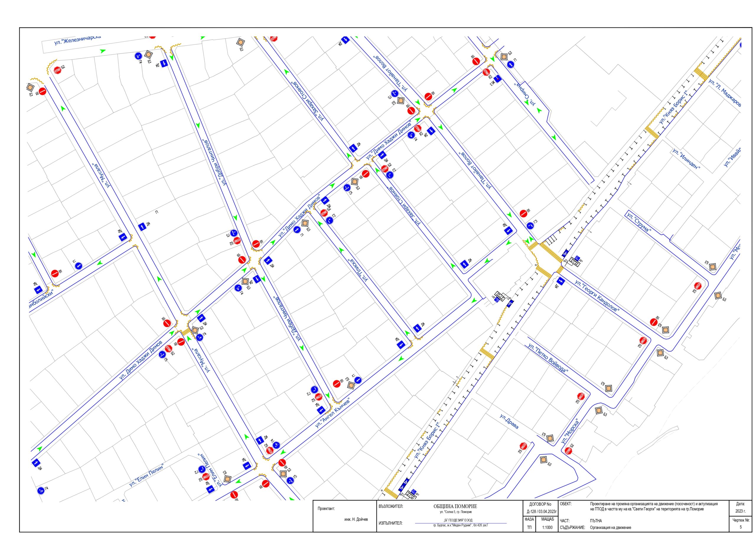Select the ул."Петко Войвода" street label
The height and width of the screenshot is (535, 756).
click(x=548, y=358)
